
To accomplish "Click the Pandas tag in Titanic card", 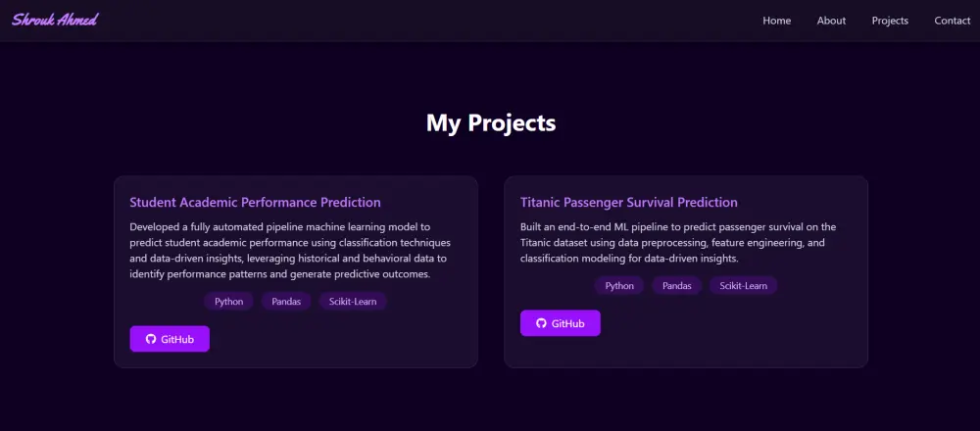I will tap(676, 286).
